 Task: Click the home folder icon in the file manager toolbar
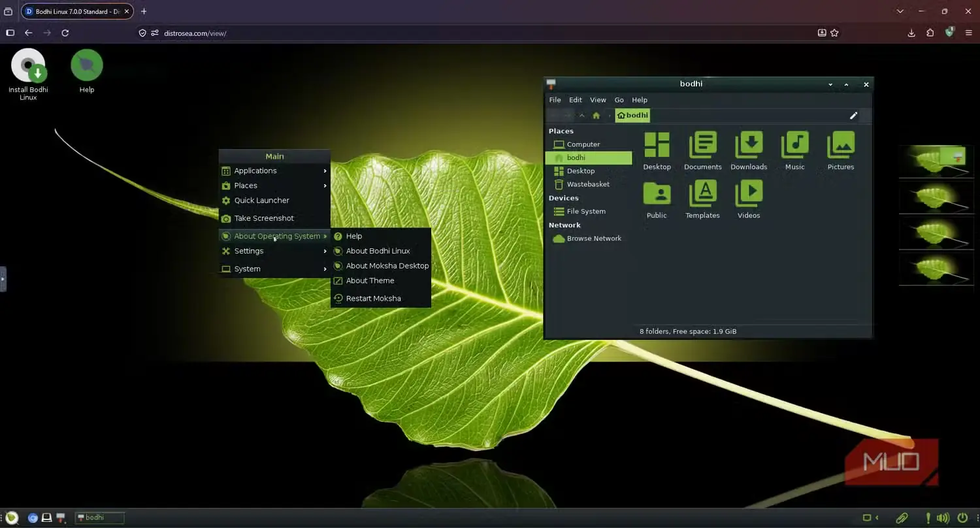click(596, 116)
